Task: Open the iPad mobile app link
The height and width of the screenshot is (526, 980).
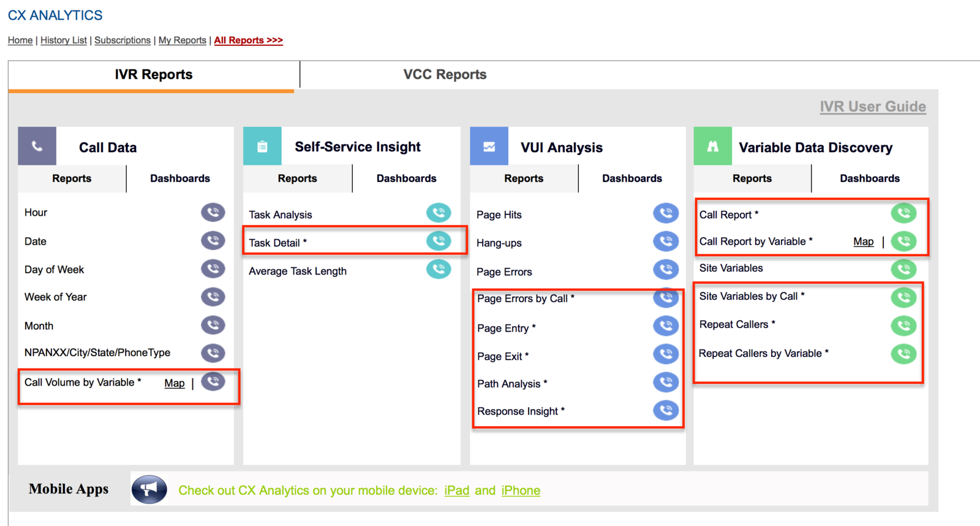Action: pos(457,490)
